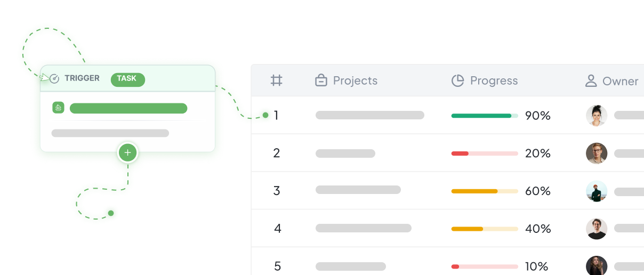Click the hash icon in table header
This screenshot has width=644, height=275.
276,81
